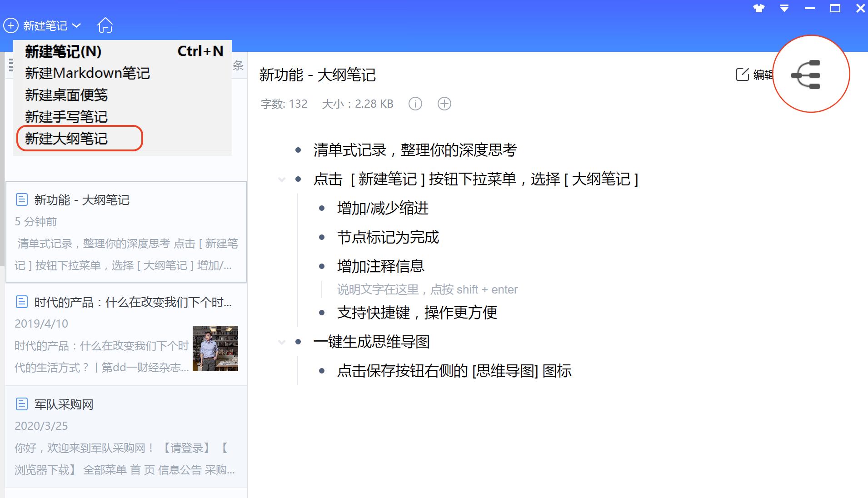868x498 pixels.
Task: Click bullet of 支持快捷键 line
Action: pyautogui.click(x=322, y=313)
